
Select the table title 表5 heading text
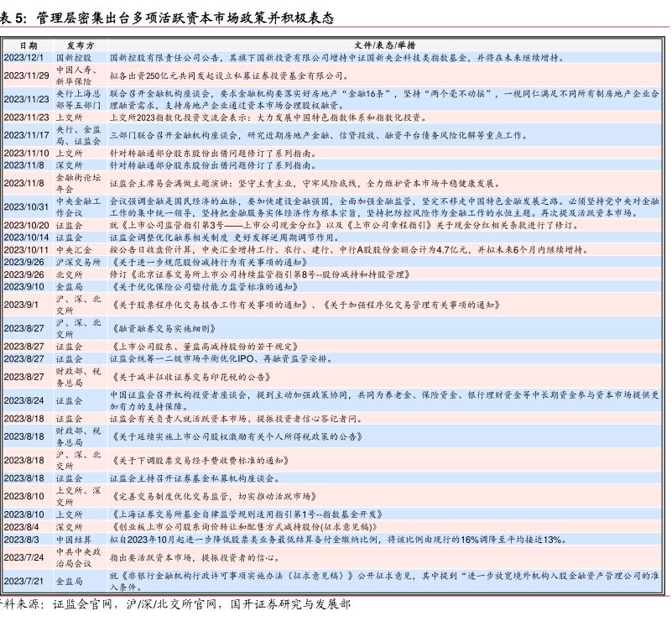168,18
